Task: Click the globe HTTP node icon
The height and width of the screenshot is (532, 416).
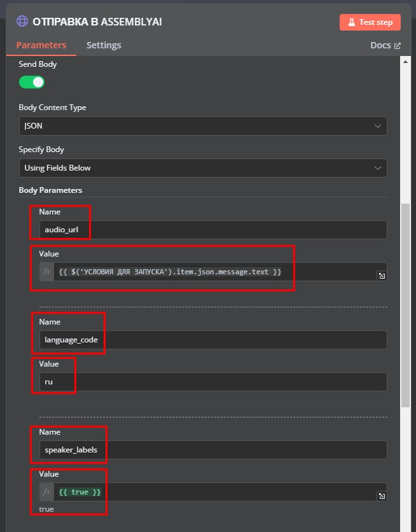Action: pos(22,22)
